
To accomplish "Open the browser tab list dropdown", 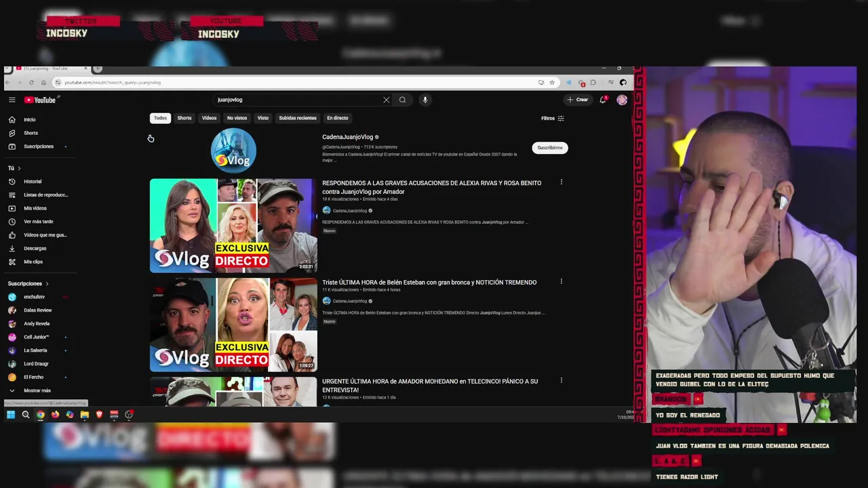I will tap(7, 68).
